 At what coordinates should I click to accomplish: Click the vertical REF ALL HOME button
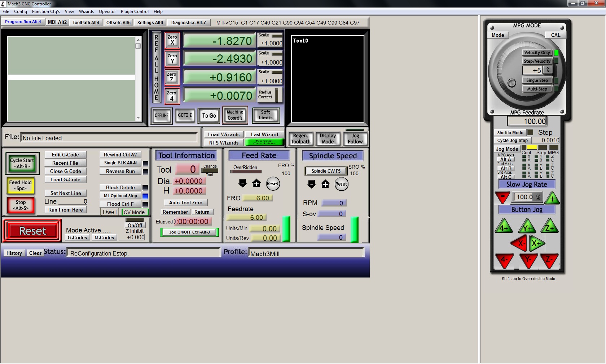pyautogui.click(x=156, y=67)
